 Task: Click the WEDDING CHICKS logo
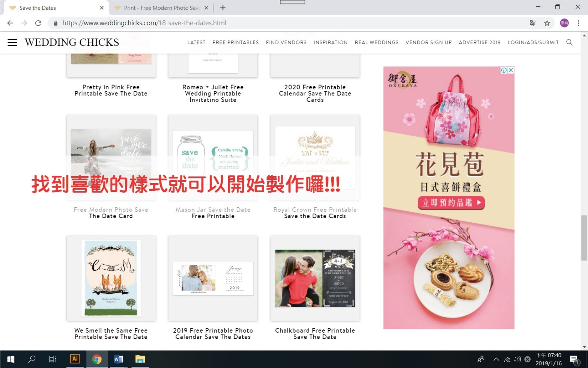[x=72, y=42]
